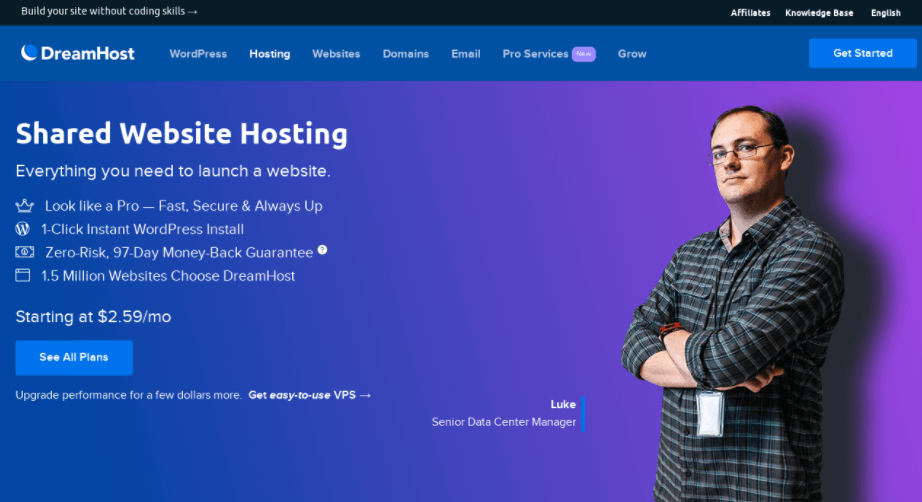Open the Hosting navigation menu
Image resolution: width=922 pixels, height=502 pixels.
click(x=269, y=53)
